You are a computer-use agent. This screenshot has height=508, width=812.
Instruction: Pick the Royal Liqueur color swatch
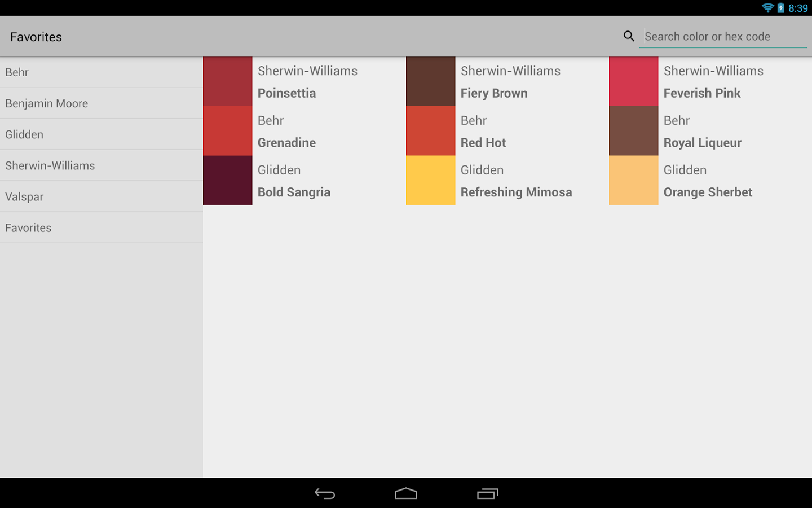[x=634, y=131]
